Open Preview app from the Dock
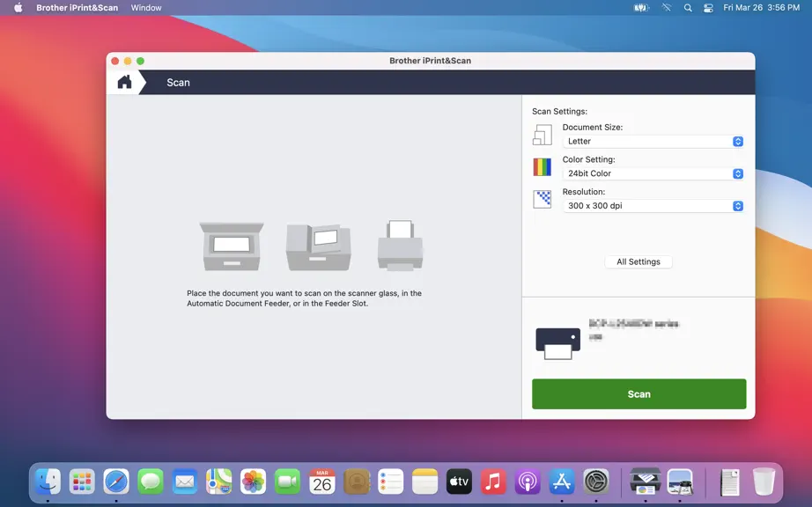The height and width of the screenshot is (507, 812). point(680,481)
